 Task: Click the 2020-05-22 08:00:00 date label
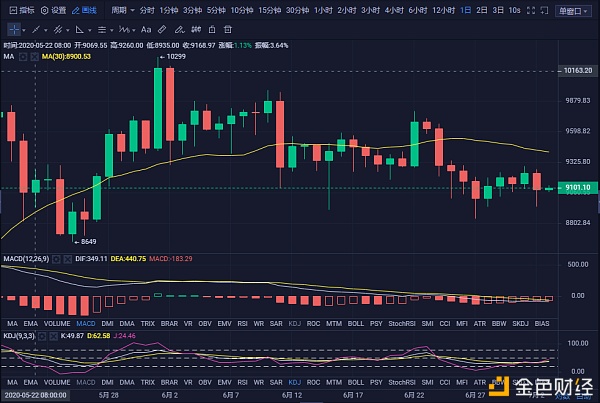[x=36, y=395]
